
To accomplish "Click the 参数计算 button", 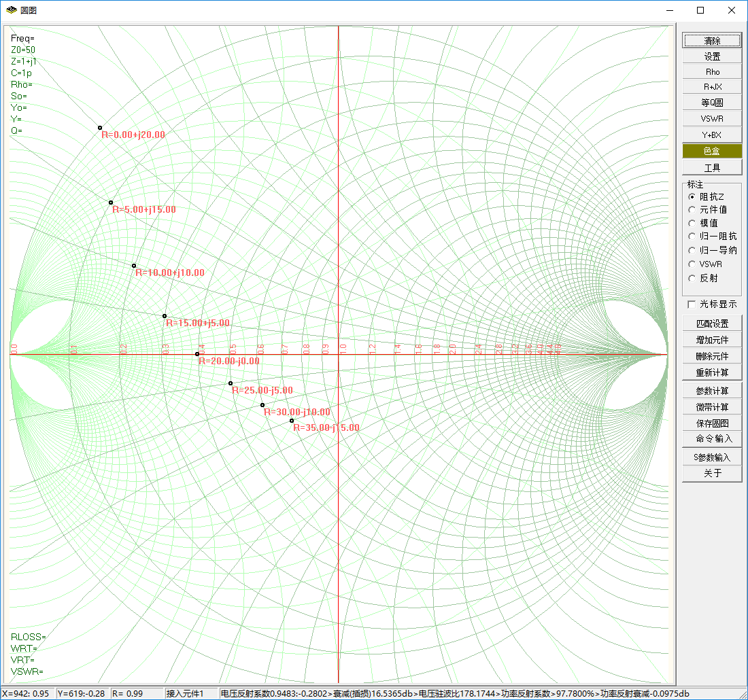I will [712, 391].
